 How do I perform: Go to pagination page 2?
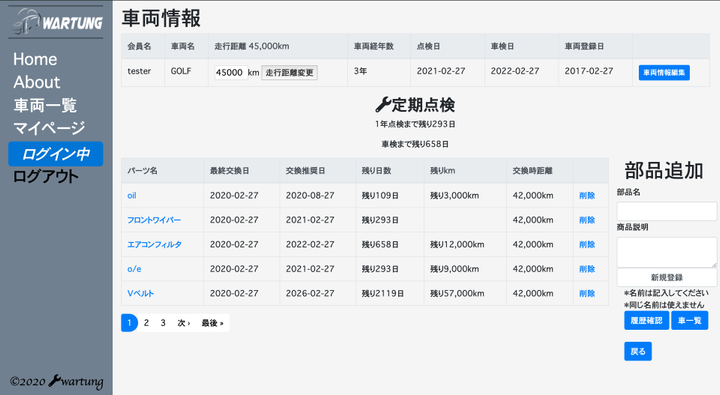coord(146,323)
